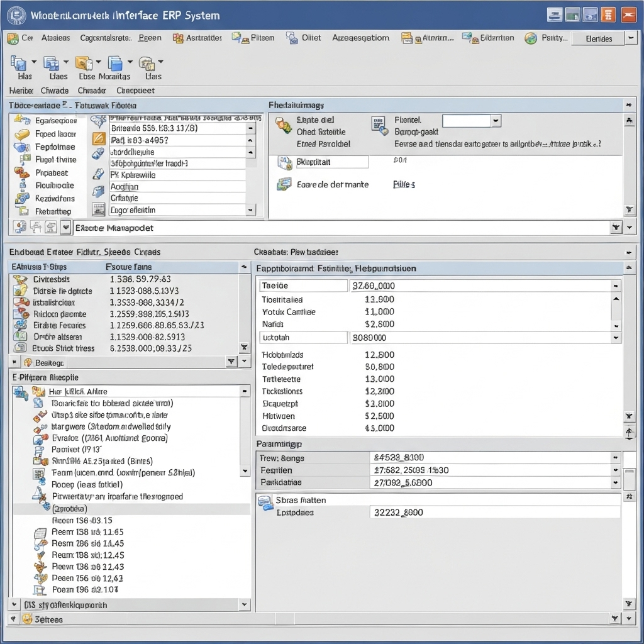This screenshot has height=644, width=644.
Task: Click the gold Fqped lacer icon
Action: coord(22,134)
